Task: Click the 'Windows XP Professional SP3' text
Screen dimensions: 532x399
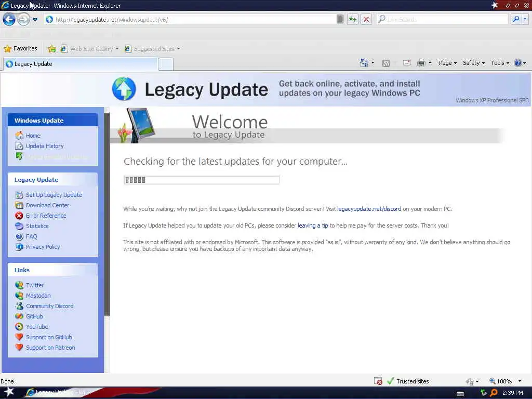Action: click(x=492, y=100)
